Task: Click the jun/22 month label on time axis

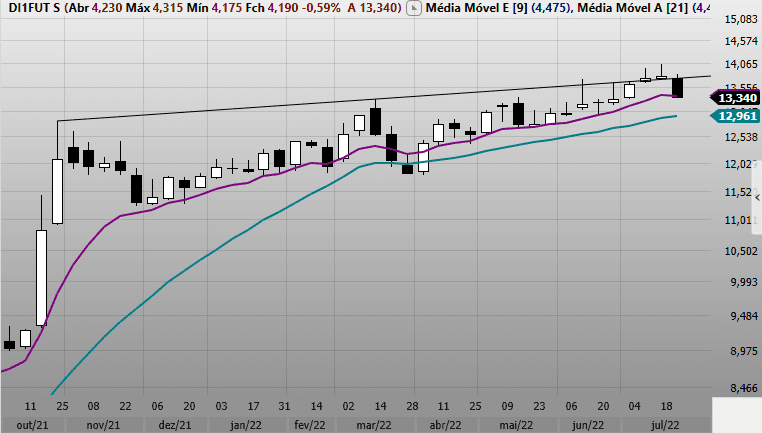Action: 588,425
